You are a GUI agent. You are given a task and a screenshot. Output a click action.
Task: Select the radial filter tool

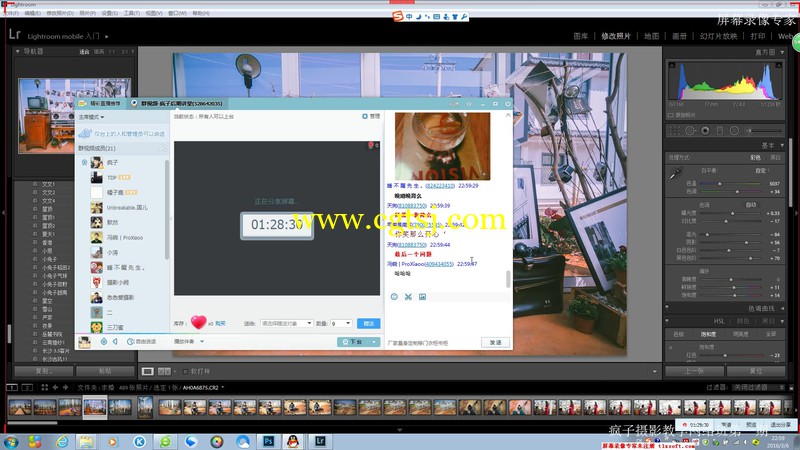pos(734,131)
